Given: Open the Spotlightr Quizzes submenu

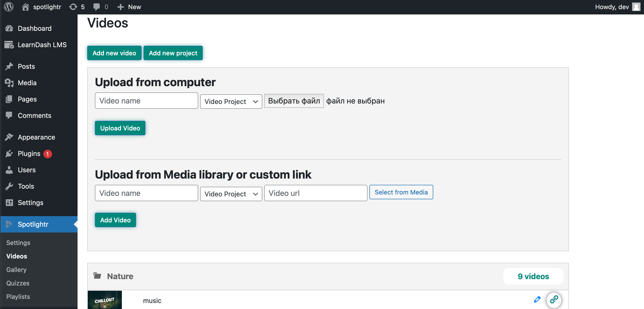Looking at the screenshot, I should (18, 283).
